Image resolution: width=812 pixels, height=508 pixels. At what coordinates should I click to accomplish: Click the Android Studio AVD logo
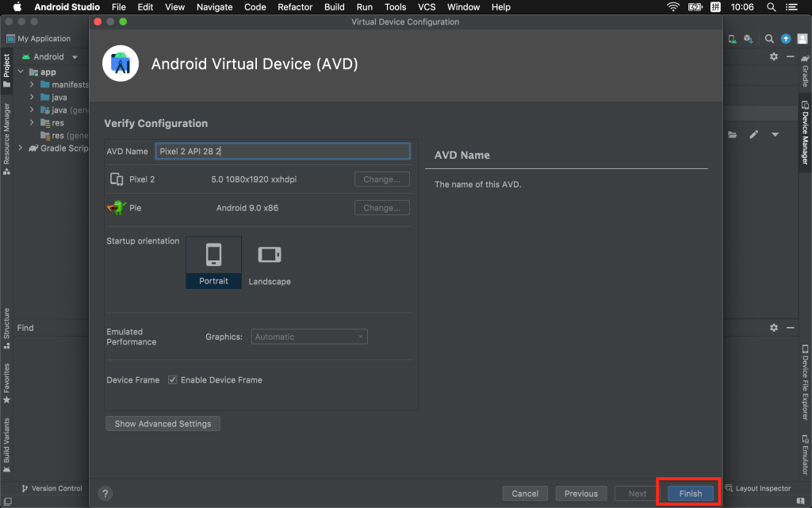tap(121, 63)
